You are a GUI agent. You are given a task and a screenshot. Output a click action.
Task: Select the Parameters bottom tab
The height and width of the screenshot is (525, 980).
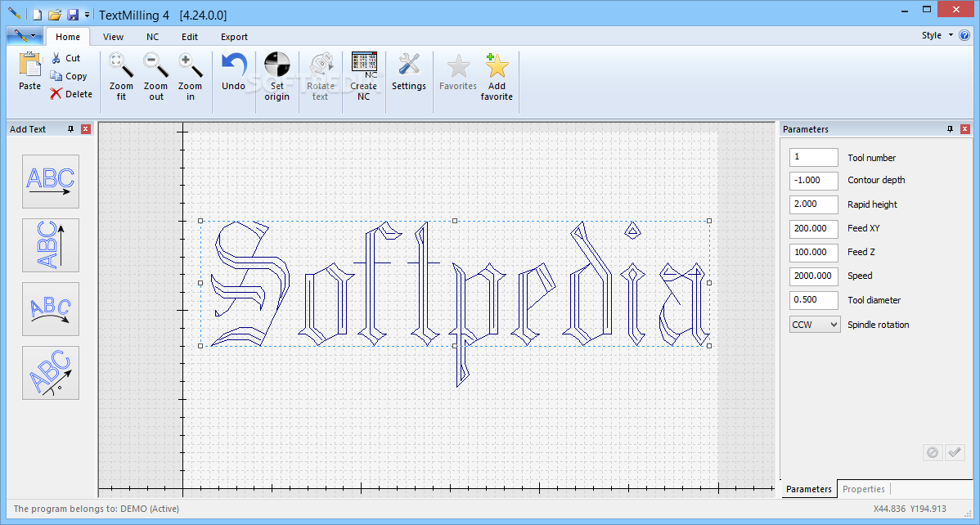pyautogui.click(x=809, y=489)
